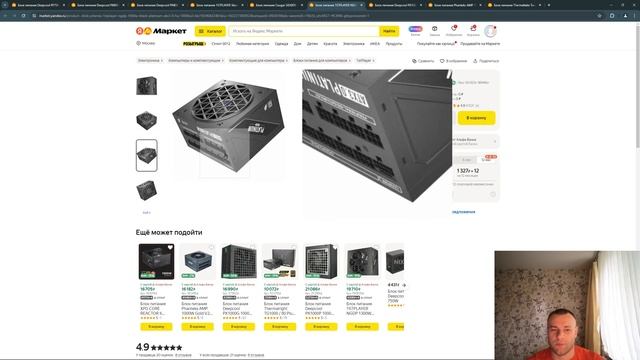Add Deepcool PX1000P to cart
The height and width of the screenshot is (360, 640).
pyautogui.click(x=321, y=327)
